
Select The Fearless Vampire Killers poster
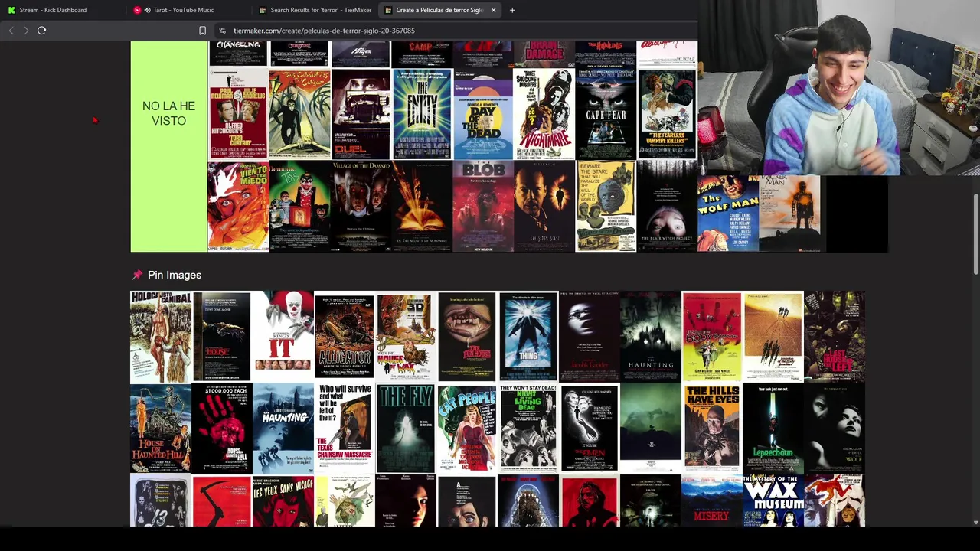click(x=667, y=114)
